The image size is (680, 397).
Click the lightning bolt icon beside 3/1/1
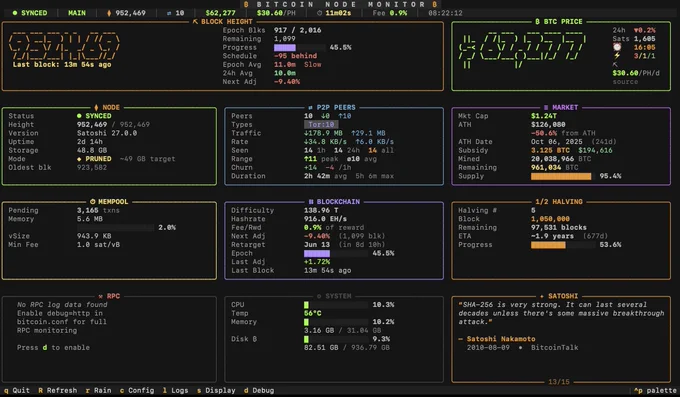pyautogui.click(x=617, y=56)
